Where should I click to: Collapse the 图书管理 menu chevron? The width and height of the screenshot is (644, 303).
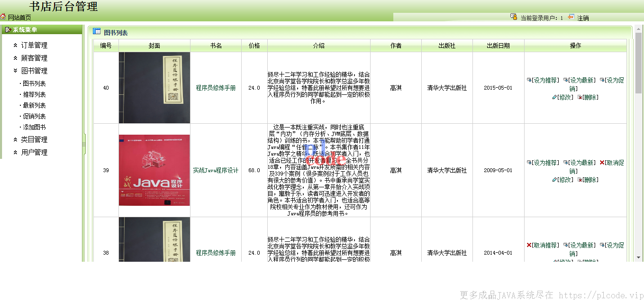(16, 71)
